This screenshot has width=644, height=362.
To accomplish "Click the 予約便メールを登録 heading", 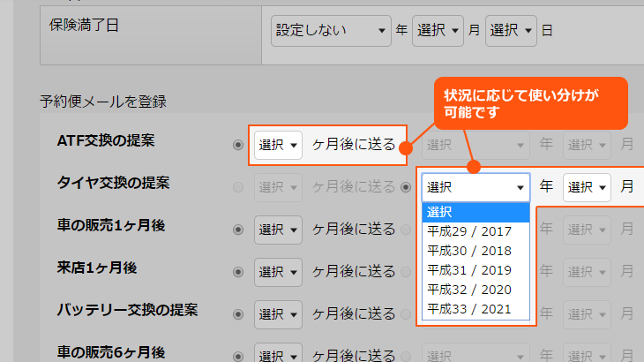I will 103,102.
